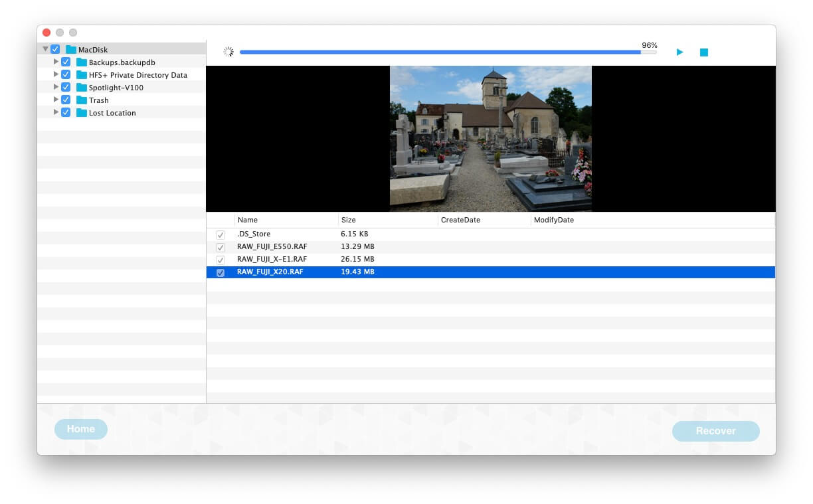Select the RAW_FUJI_X20.RAF file name

point(270,272)
